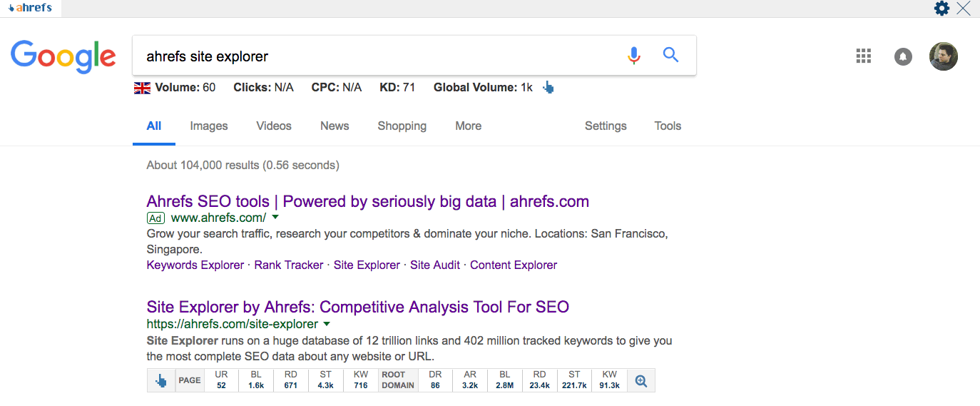980x406 pixels.
Task: Open search Settings menu
Action: (x=606, y=126)
